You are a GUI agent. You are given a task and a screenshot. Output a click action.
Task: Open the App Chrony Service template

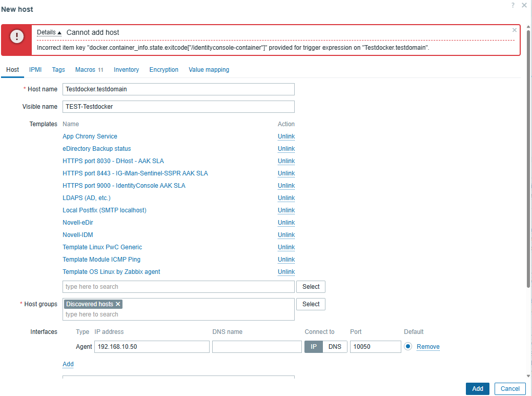[x=90, y=136]
